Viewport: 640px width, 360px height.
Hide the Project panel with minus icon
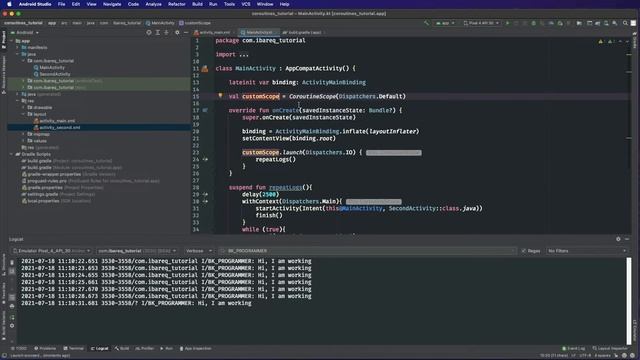(x=186, y=33)
